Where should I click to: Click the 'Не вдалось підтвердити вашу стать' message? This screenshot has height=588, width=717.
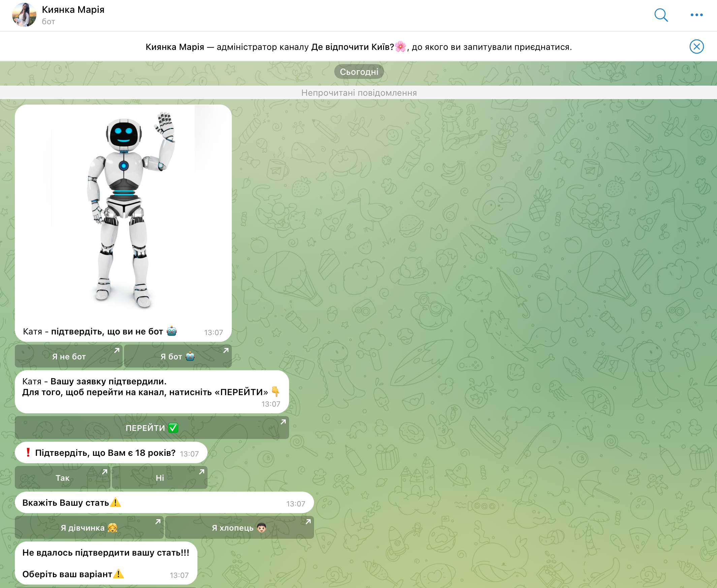[105, 562]
